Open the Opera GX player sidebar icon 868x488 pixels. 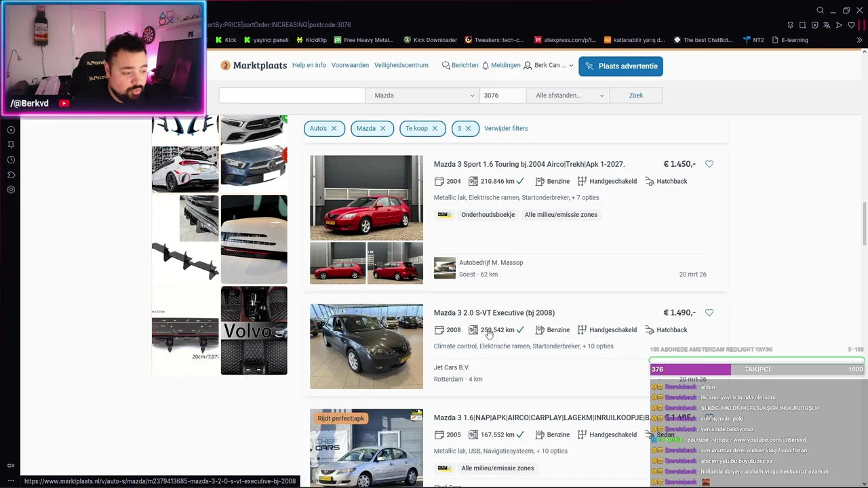(11, 129)
